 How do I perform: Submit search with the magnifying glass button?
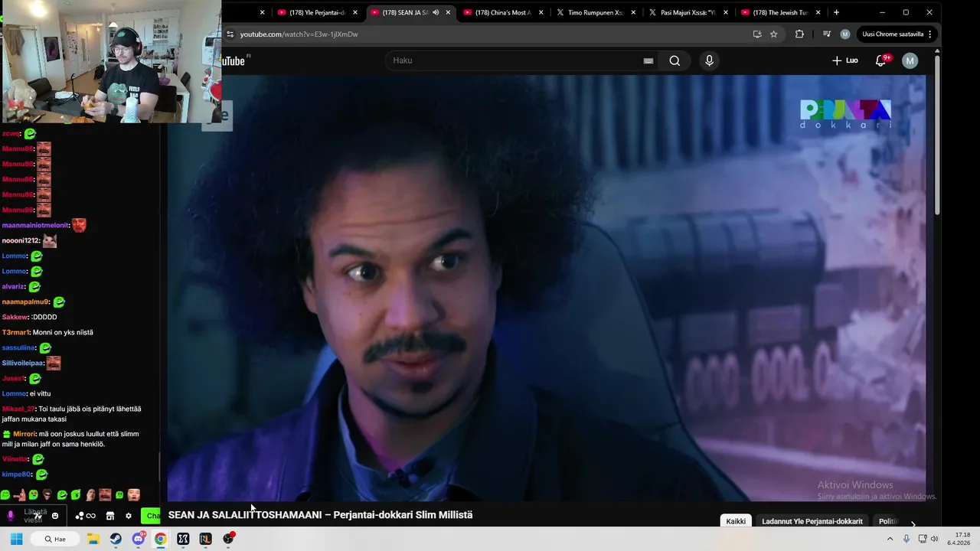point(675,60)
